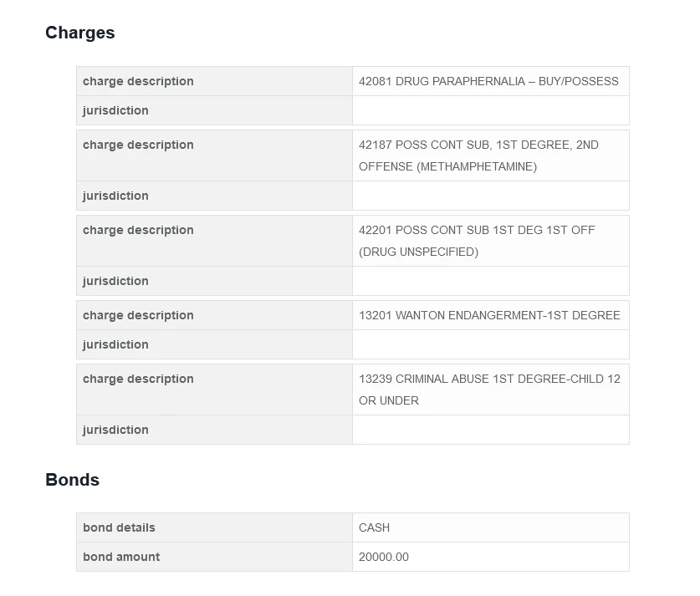Screen dimensions: 700x596
Task: Click the jurisdiction label under the Methamphetamine charge
Action: tap(115, 196)
